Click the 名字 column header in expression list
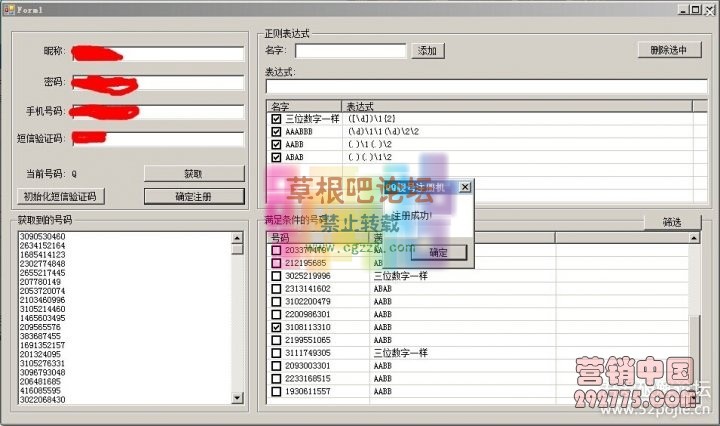This screenshot has height=426, width=720. tap(304, 106)
